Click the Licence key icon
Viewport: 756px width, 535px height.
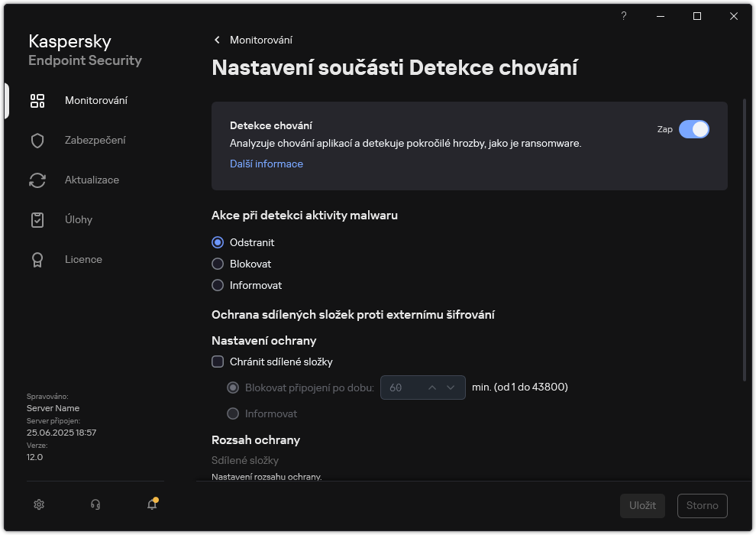[37, 259]
